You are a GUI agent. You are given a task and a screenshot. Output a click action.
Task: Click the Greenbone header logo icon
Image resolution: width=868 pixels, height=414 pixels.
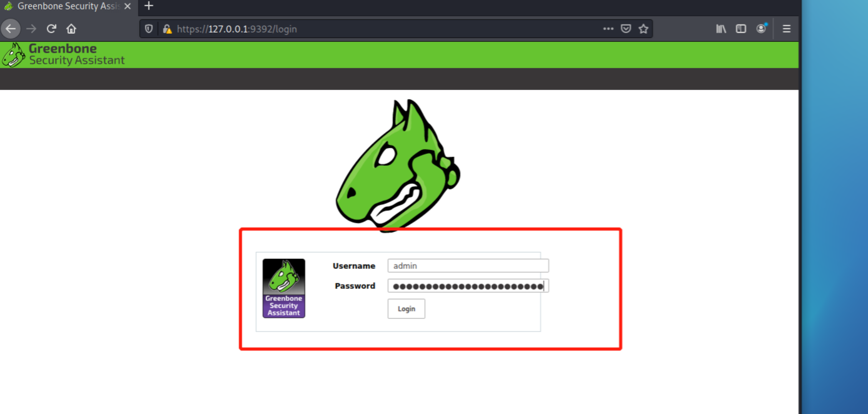(x=13, y=55)
